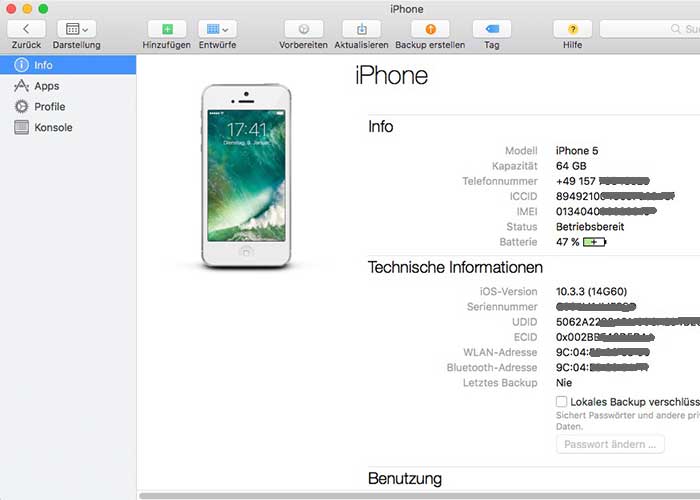Click into the search field

(650, 29)
